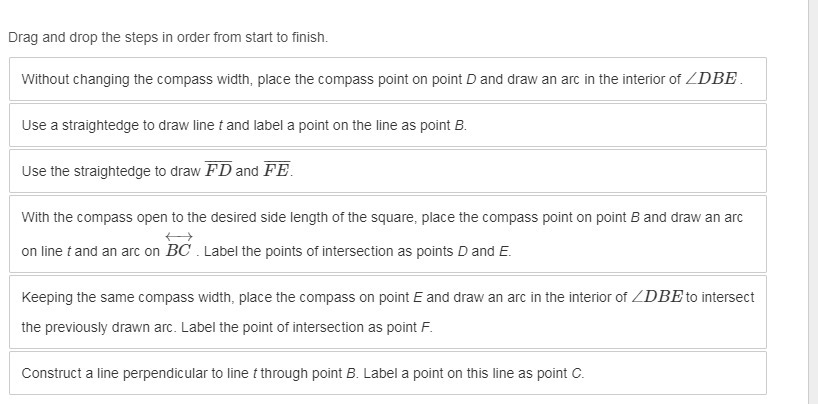
Task: Click the vertical scrollbar on the right edge
Action: [x=813, y=202]
